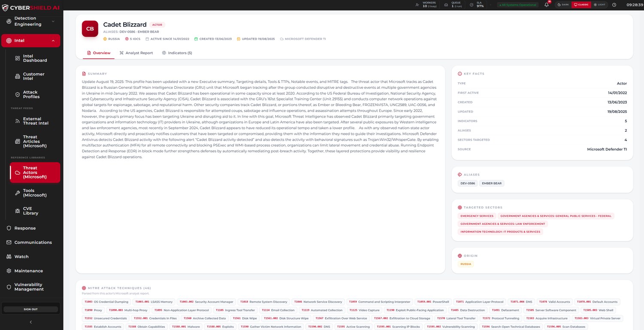Screen dimensions: 644x330
Task: Click the Maintenance gear icon
Action: 9,271
